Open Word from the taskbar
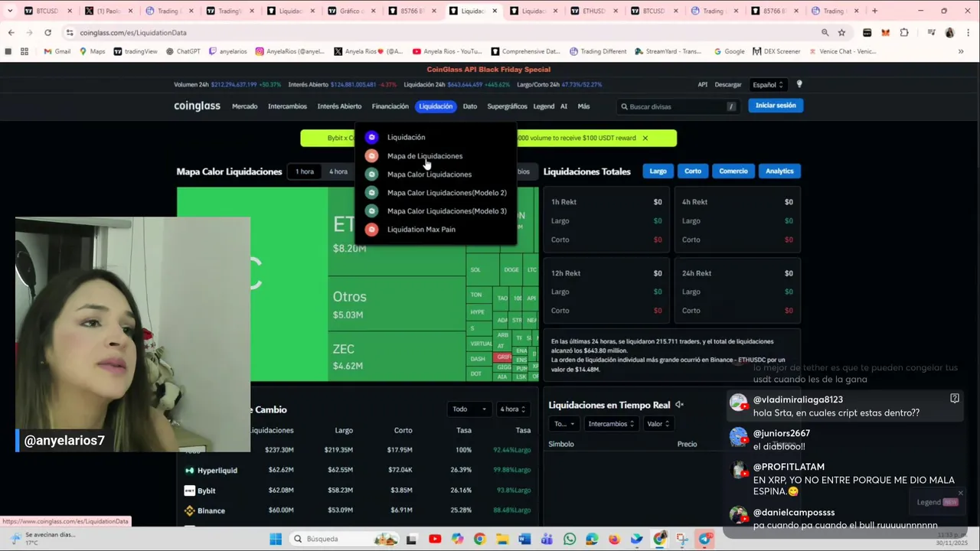 (524, 539)
